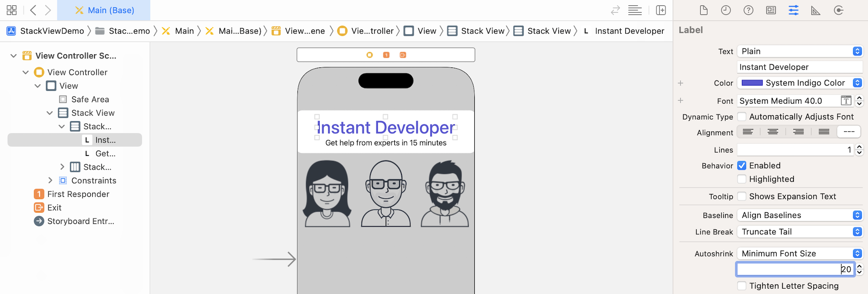
Task: Open the File inspector icon
Action: pos(703,10)
